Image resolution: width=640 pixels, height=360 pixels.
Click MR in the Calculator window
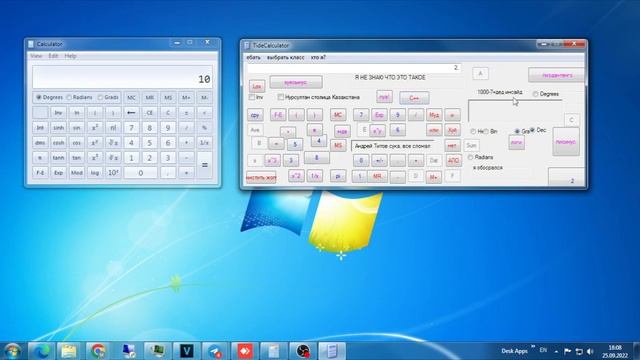[x=150, y=98]
